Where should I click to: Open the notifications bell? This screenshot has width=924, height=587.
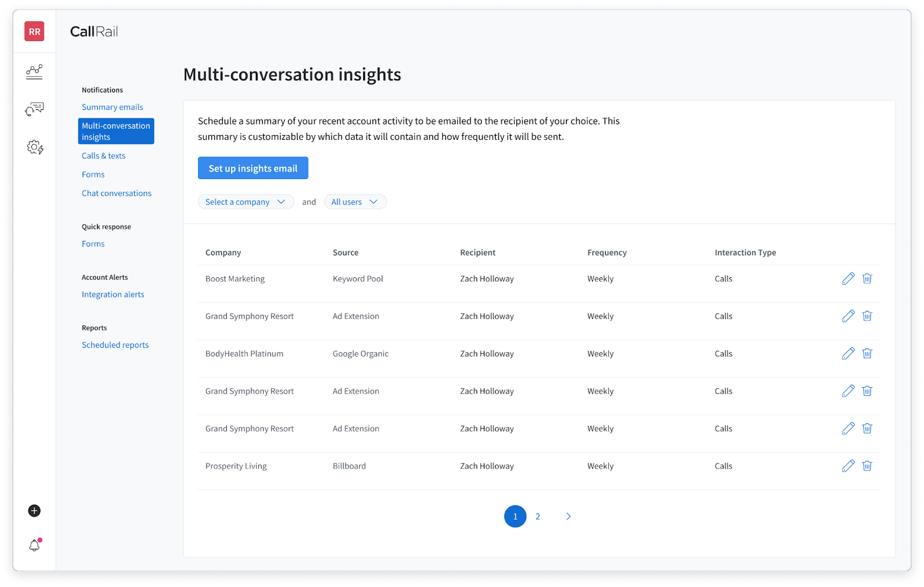pos(34,545)
